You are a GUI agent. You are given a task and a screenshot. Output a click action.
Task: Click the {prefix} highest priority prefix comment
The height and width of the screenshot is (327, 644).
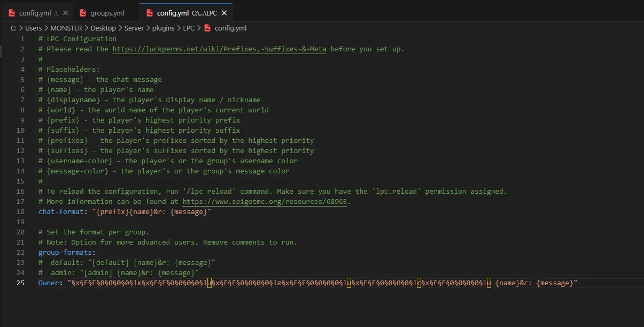[139, 120]
